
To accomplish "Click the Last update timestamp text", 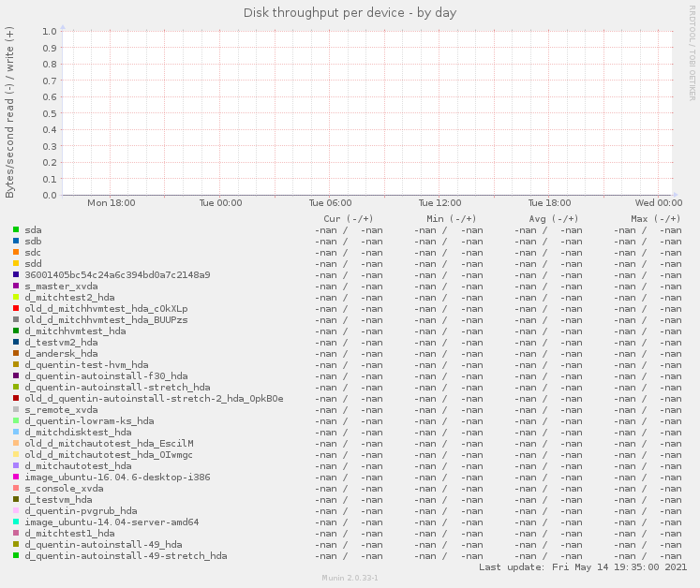I will [x=583, y=567].
